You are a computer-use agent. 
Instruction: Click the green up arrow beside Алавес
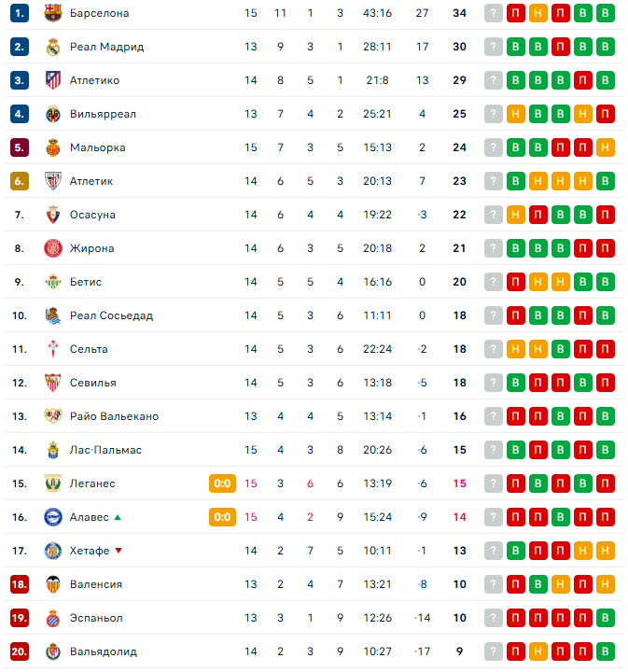118,517
